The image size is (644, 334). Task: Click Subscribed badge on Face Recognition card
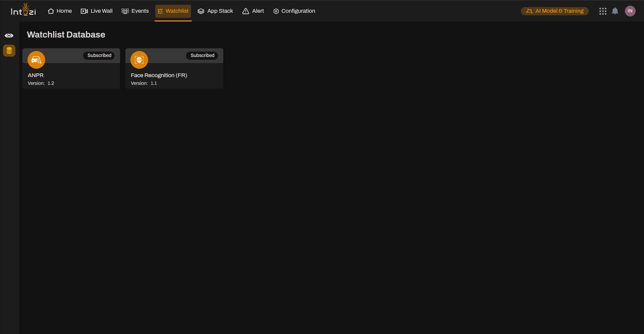tap(202, 55)
